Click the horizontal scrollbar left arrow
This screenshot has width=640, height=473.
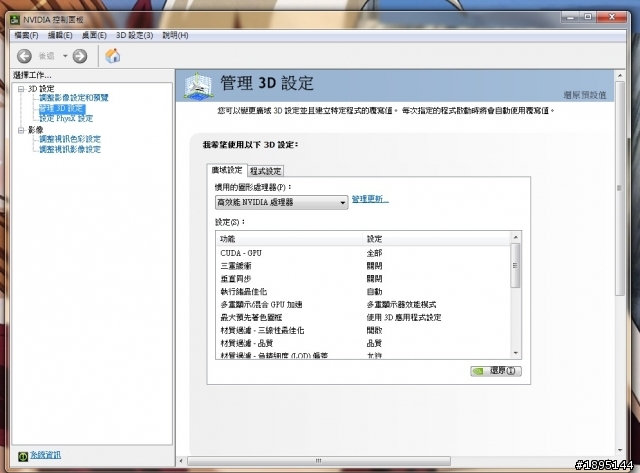[181, 461]
